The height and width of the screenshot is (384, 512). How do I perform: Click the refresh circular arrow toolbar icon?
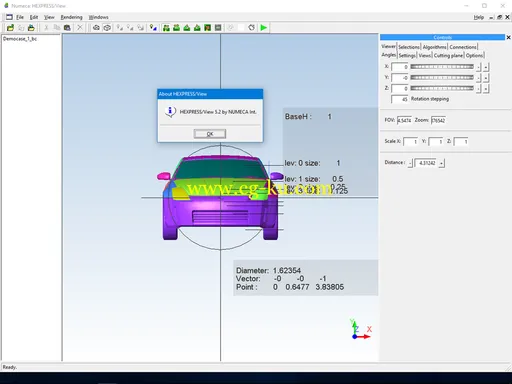[251, 28]
